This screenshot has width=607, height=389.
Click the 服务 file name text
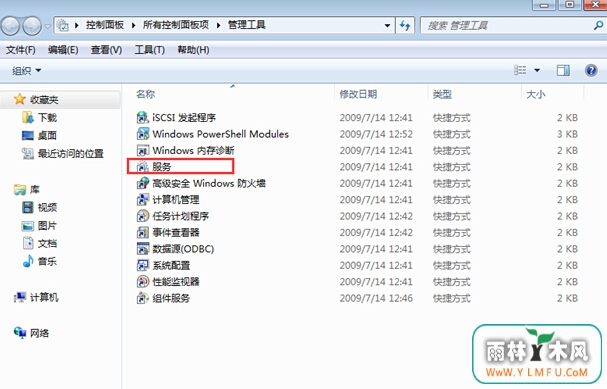162,167
